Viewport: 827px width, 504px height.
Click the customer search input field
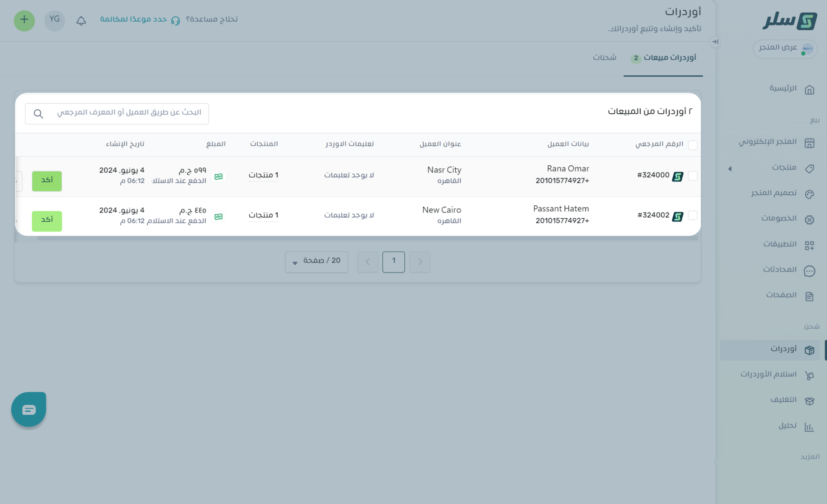point(124,113)
